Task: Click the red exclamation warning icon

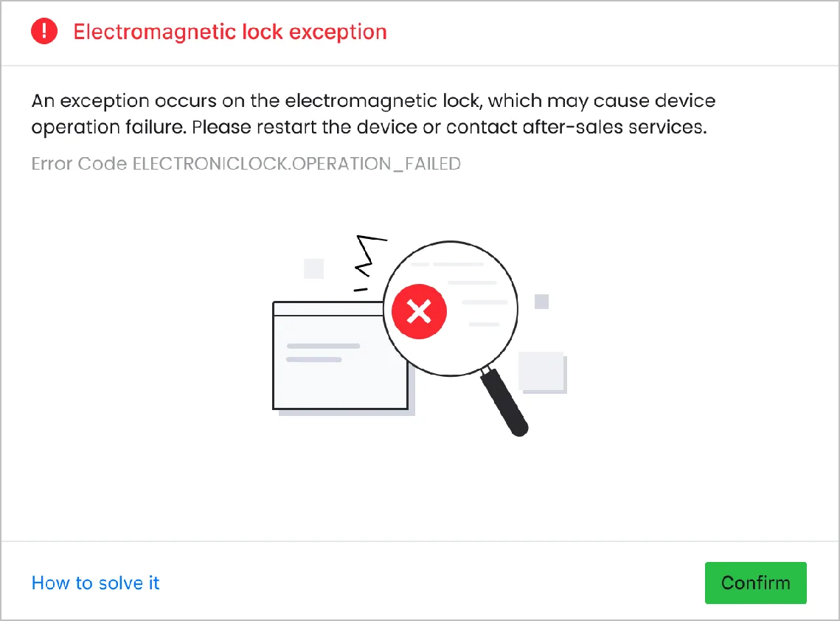Action: pos(44,31)
